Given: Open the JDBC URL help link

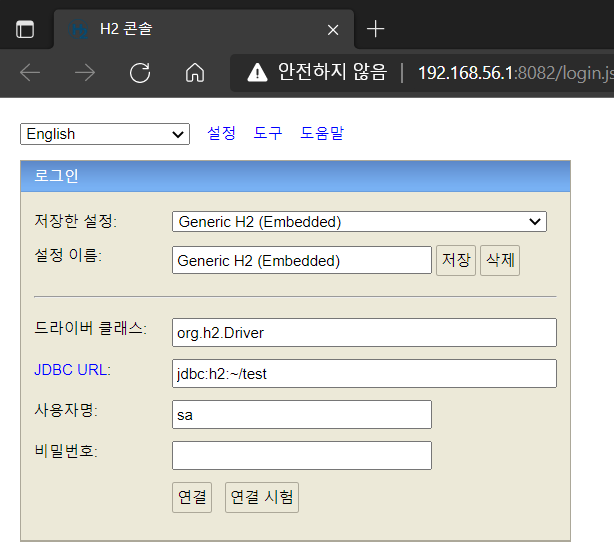Looking at the screenshot, I should (x=72, y=370).
